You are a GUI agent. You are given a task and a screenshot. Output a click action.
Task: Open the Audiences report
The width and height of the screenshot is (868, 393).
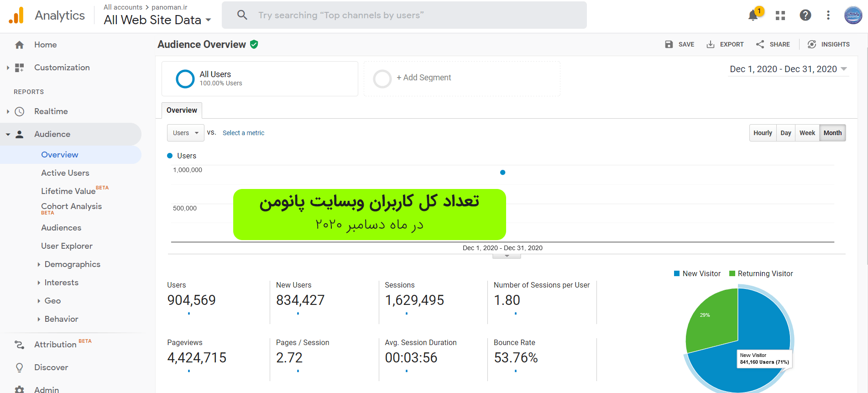61,228
